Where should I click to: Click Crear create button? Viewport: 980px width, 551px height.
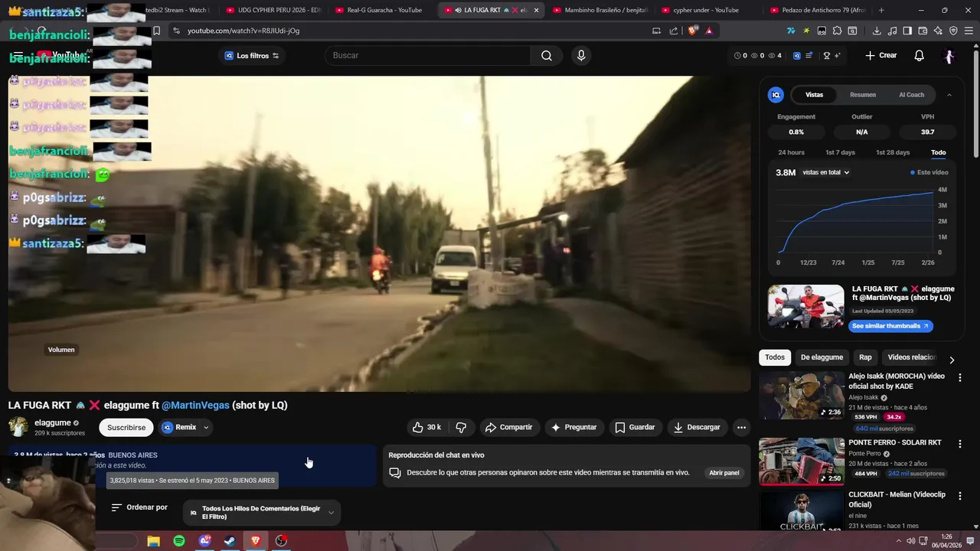pos(881,55)
